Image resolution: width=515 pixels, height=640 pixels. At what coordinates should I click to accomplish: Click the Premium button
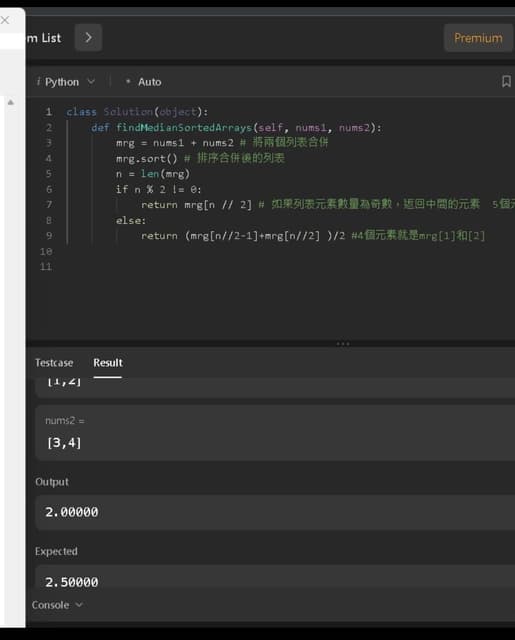click(478, 38)
